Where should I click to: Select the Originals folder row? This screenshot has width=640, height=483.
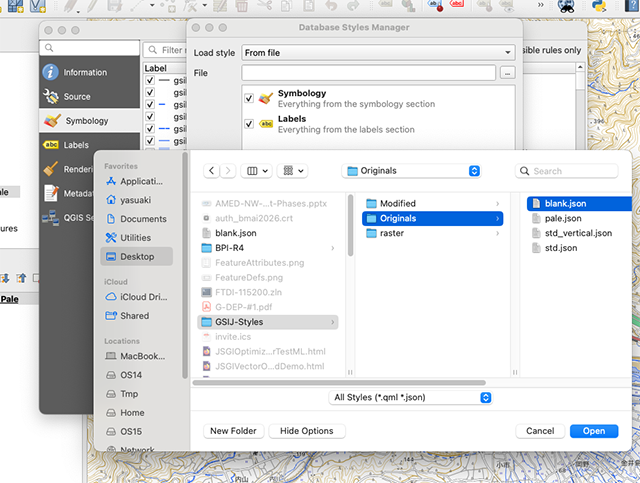(x=433, y=218)
